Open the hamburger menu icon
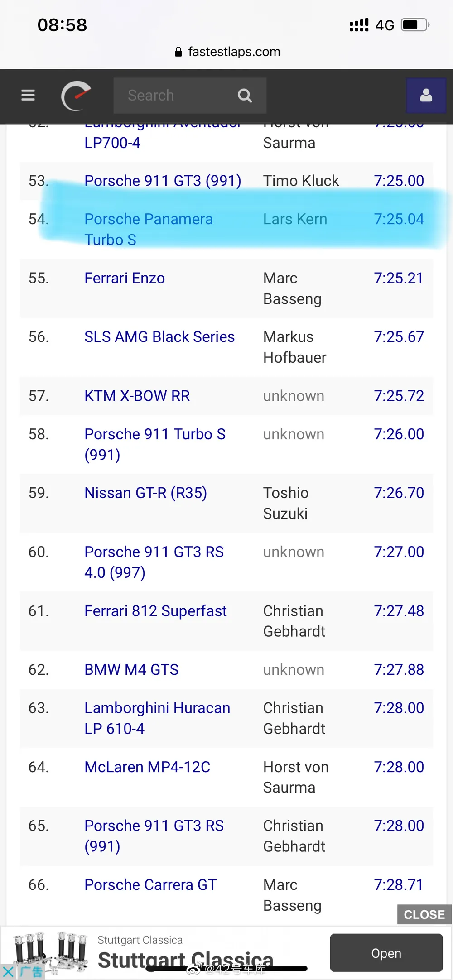Viewport: 453px width, 980px height. tap(28, 95)
